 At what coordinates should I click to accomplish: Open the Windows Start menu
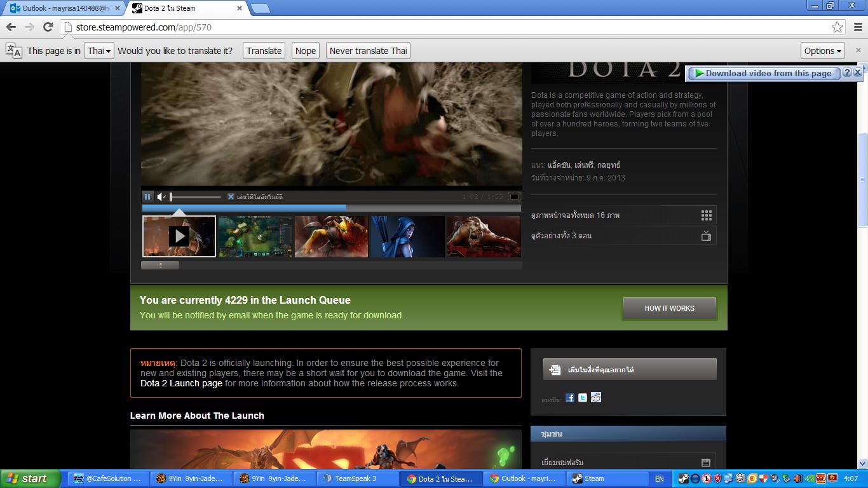point(30,478)
